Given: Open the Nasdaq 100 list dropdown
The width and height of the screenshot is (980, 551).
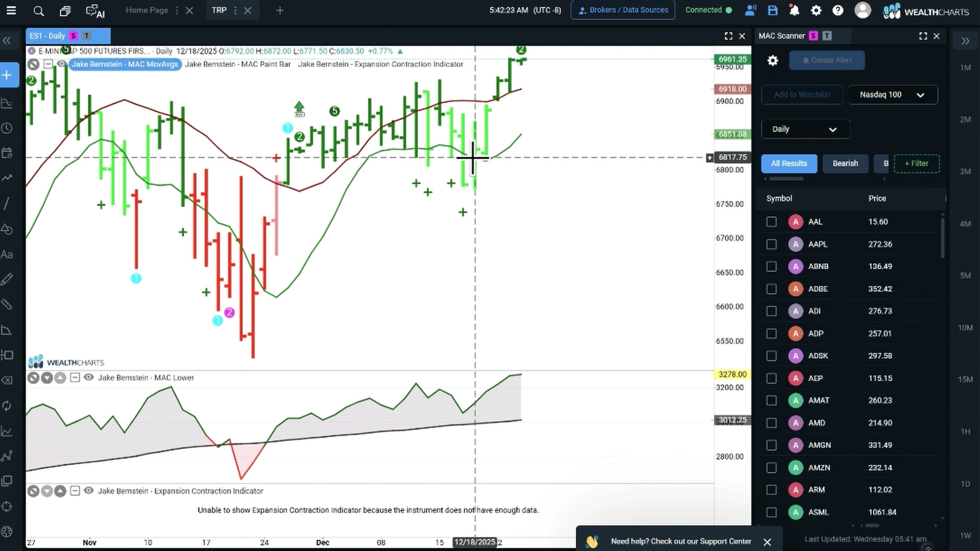Looking at the screenshot, I should 893,95.
